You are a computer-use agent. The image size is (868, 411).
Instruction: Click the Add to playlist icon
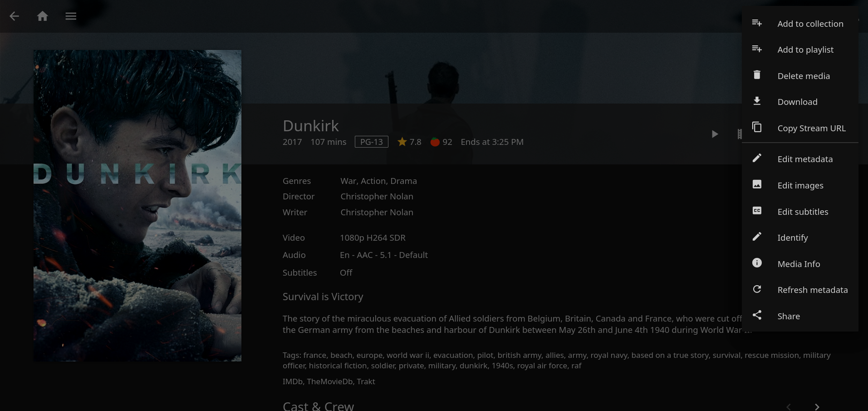[x=757, y=49]
